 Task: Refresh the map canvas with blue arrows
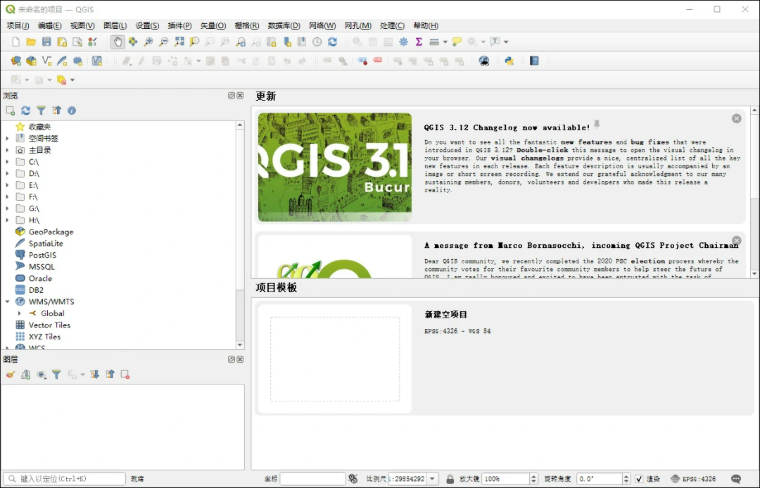[x=332, y=42]
